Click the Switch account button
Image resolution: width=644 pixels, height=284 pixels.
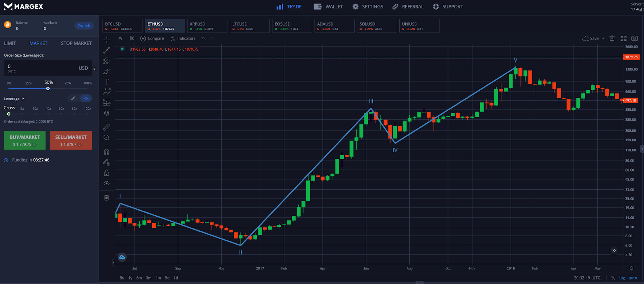[x=84, y=26]
